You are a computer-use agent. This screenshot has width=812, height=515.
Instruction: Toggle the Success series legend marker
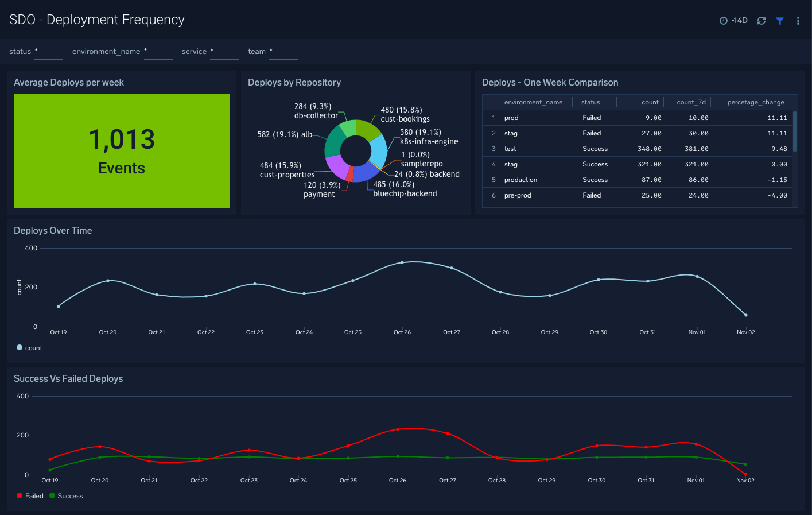pos(52,495)
